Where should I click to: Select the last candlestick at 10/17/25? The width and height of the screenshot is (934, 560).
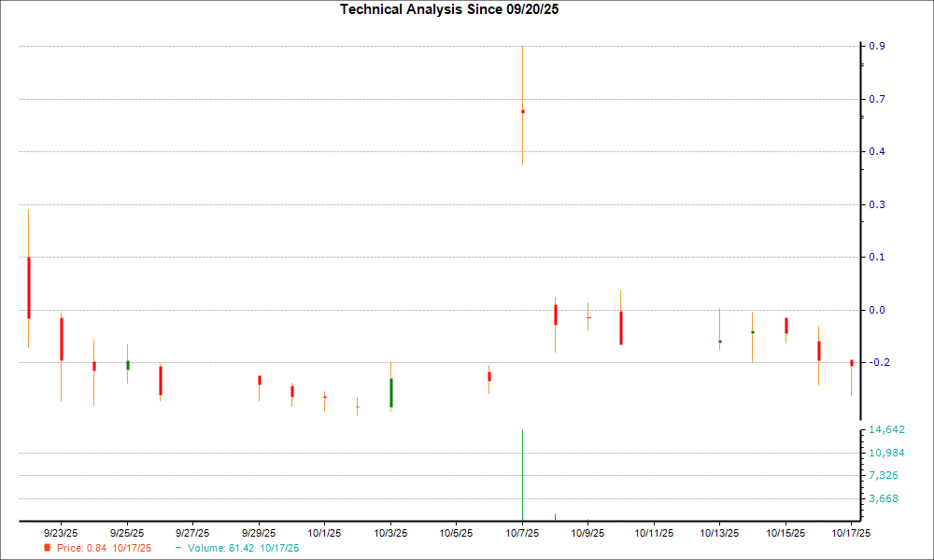[x=851, y=363]
